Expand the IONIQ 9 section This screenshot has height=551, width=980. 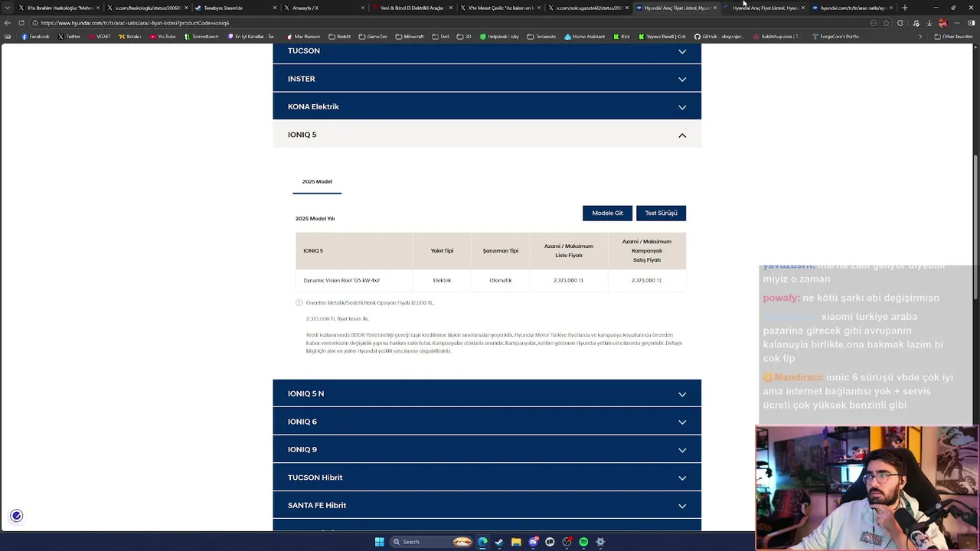486,449
